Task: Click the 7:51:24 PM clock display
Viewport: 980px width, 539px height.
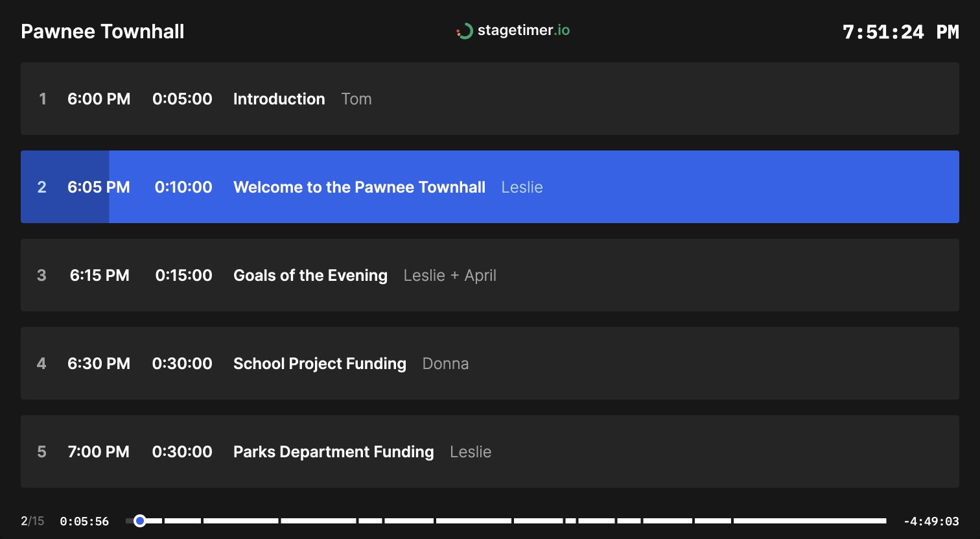Action: pyautogui.click(x=900, y=32)
